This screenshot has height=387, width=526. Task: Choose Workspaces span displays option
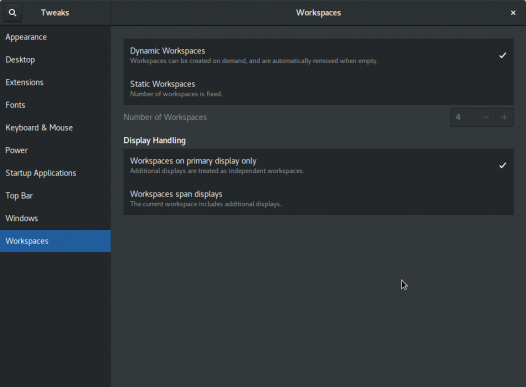[x=318, y=199]
